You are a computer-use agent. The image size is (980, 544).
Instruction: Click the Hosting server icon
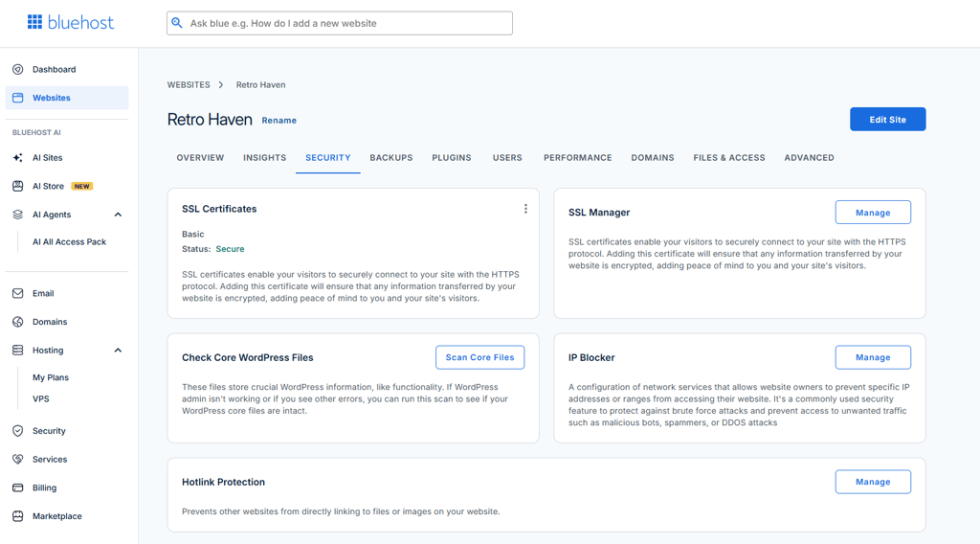pyautogui.click(x=17, y=351)
